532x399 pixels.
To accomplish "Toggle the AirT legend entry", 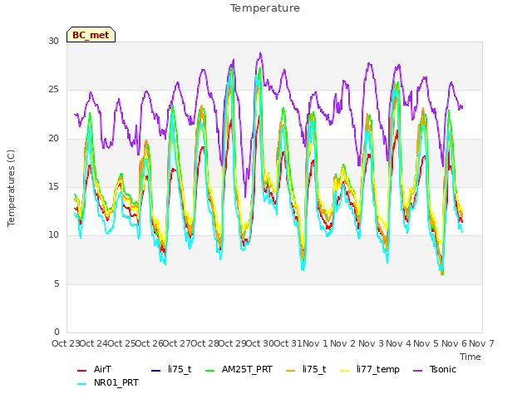I will [94, 369].
